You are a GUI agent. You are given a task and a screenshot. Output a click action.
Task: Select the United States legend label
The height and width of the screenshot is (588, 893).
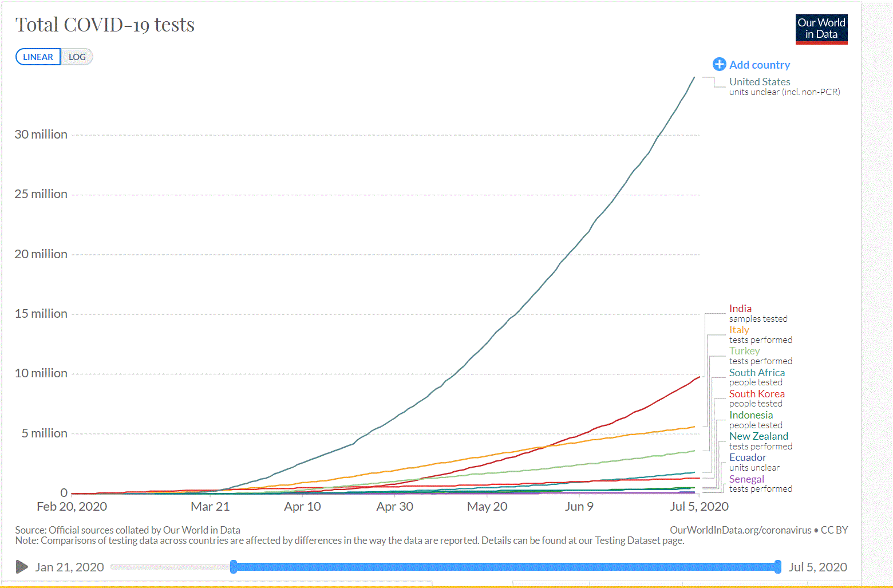click(x=759, y=82)
